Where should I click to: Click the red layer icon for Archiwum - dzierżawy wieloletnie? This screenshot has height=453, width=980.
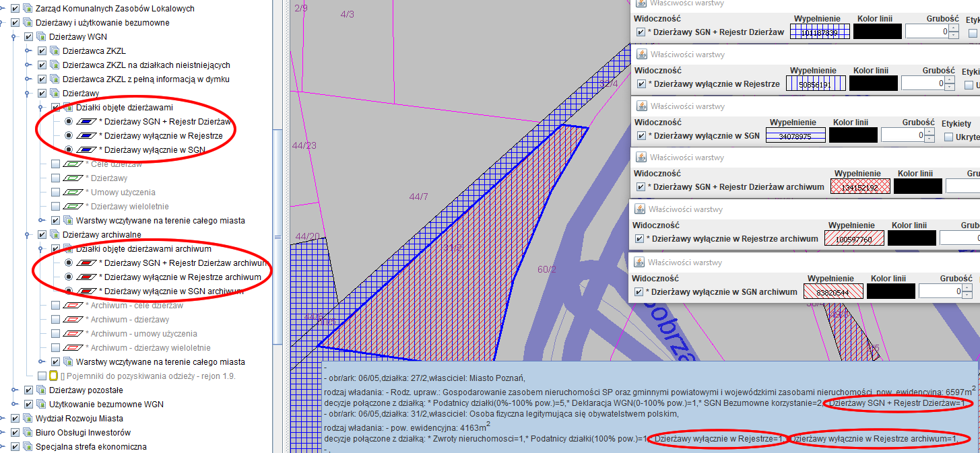(x=72, y=348)
